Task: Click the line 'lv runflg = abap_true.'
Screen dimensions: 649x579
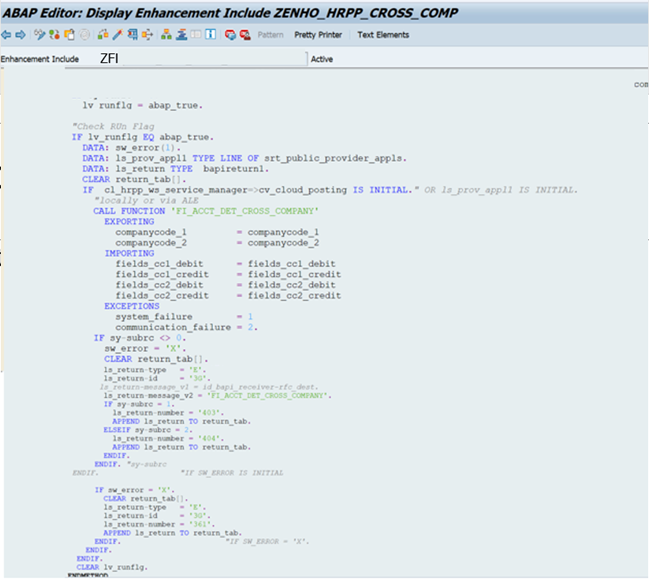Action: tap(142, 106)
